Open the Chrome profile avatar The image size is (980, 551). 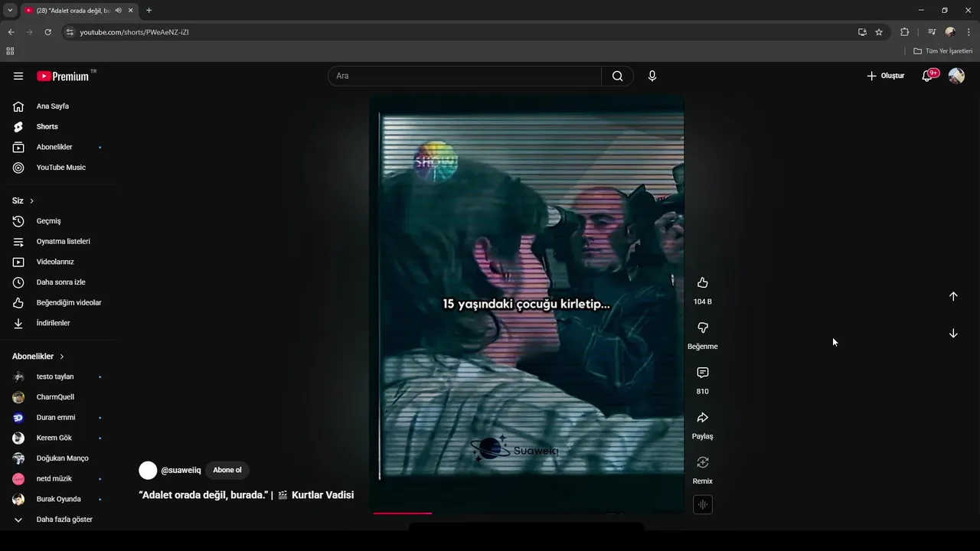pos(950,32)
